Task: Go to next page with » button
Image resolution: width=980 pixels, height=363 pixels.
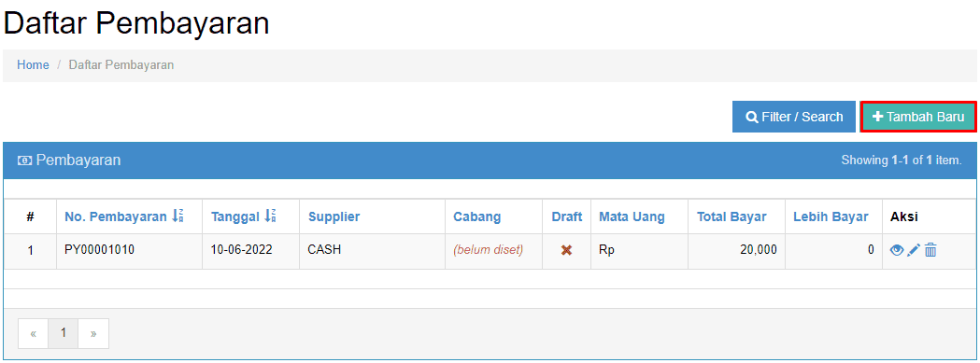Action: [93, 334]
